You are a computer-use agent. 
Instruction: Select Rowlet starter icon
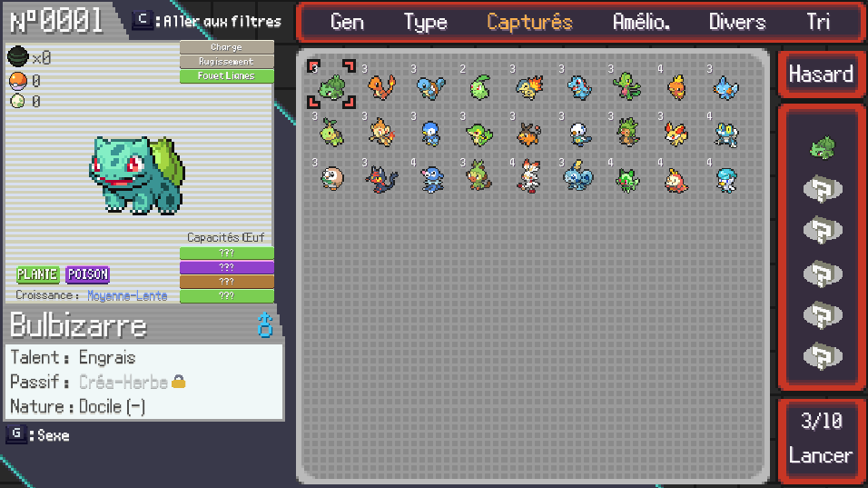click(332, 178)
